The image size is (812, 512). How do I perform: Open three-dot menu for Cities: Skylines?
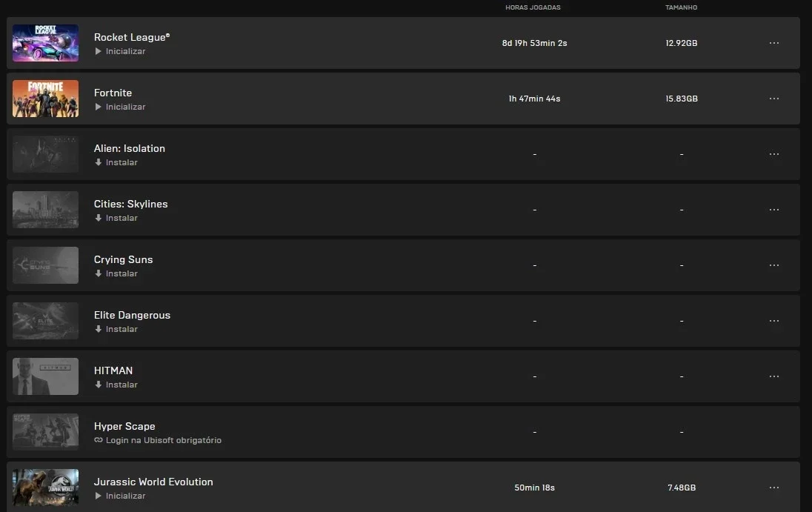coord(773,210)
